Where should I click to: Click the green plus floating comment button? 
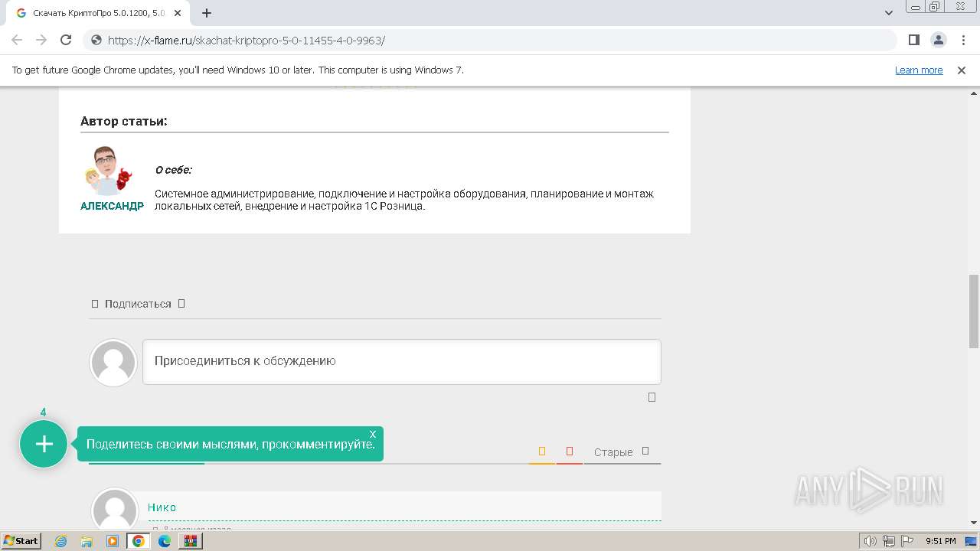44,444
